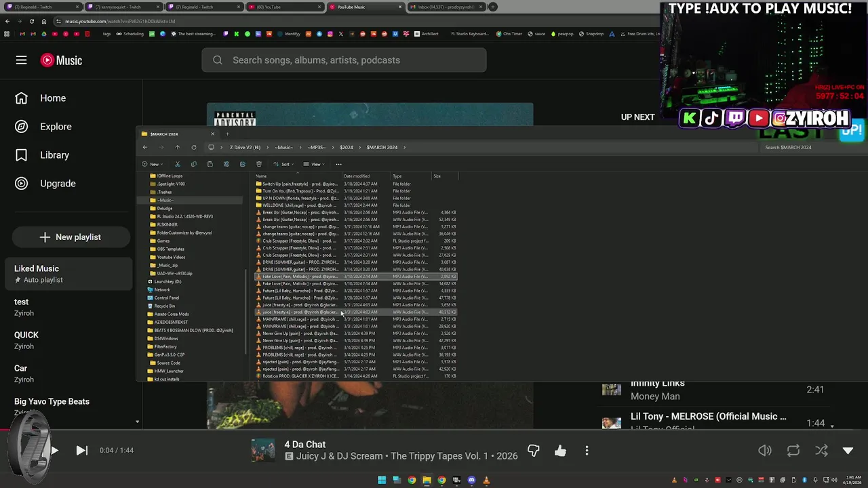This screenshot has width=868, height=488.
Task: Create a New playlist
Action: pos(71,237)
